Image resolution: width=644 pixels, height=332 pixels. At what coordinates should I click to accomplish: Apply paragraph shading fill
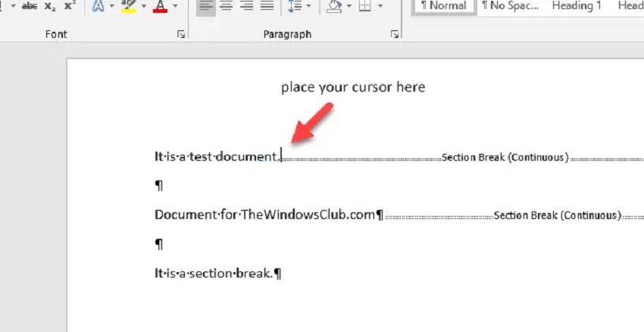334,6
